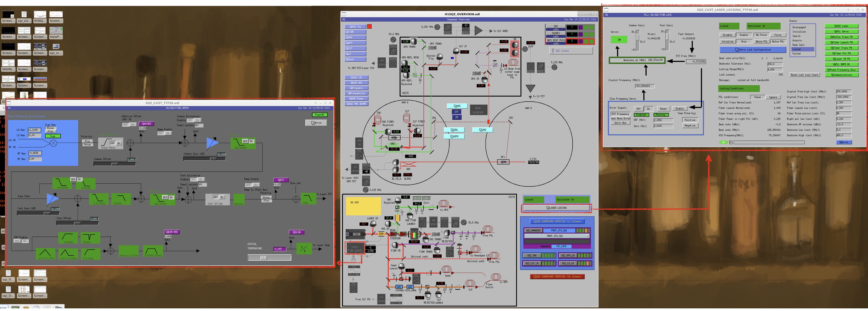Open the IFOSQ... desktop icon
This screenshot has width=868, height=311.
pos(40,17)
